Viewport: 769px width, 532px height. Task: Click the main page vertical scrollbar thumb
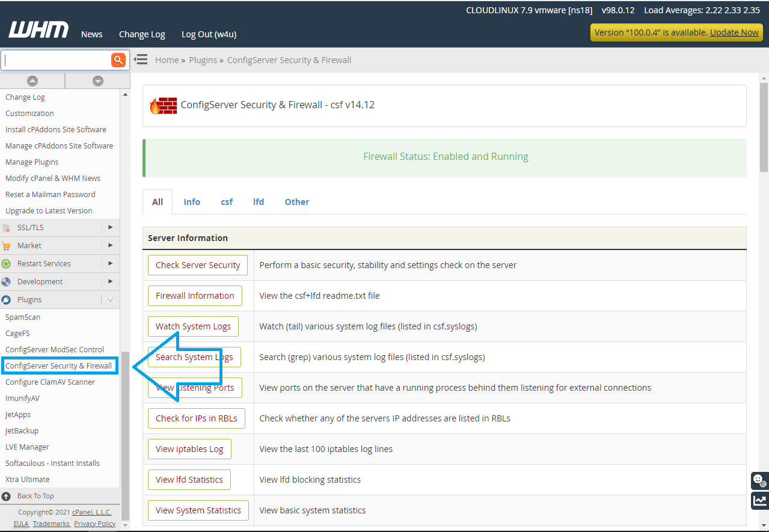(x=764, y=127)
